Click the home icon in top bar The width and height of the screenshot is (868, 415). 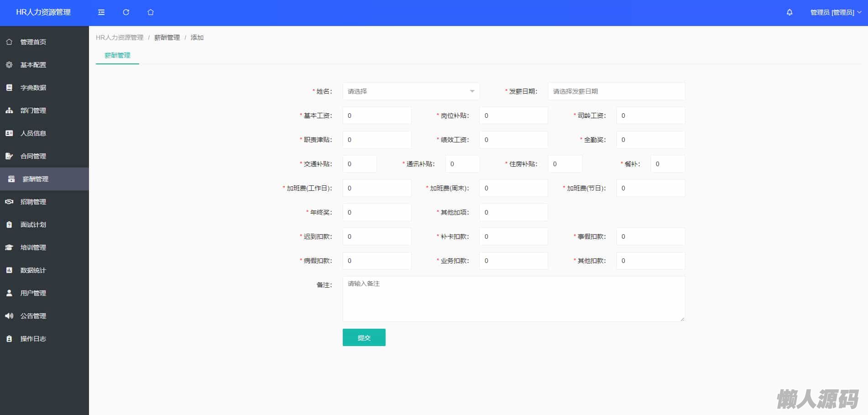pos(151,12)
